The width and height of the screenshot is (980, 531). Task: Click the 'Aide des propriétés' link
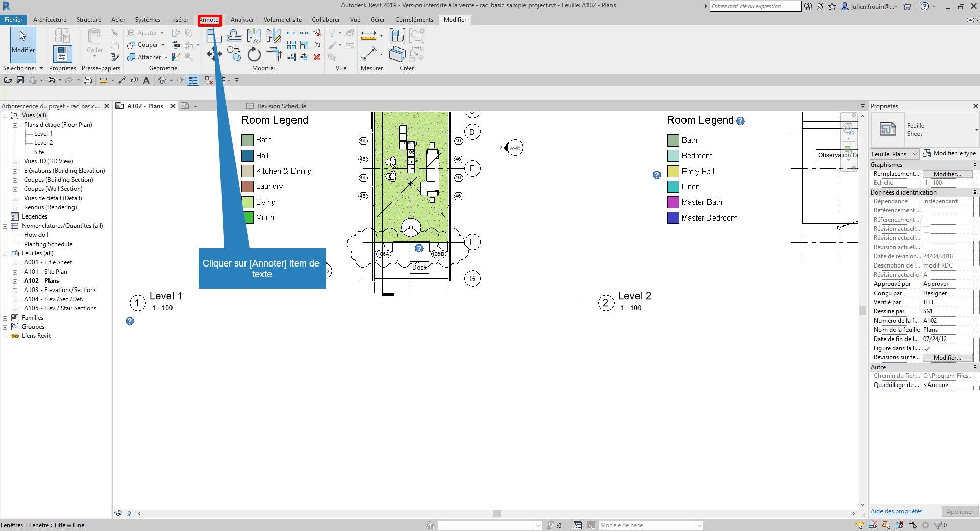(x=896, y=511)
